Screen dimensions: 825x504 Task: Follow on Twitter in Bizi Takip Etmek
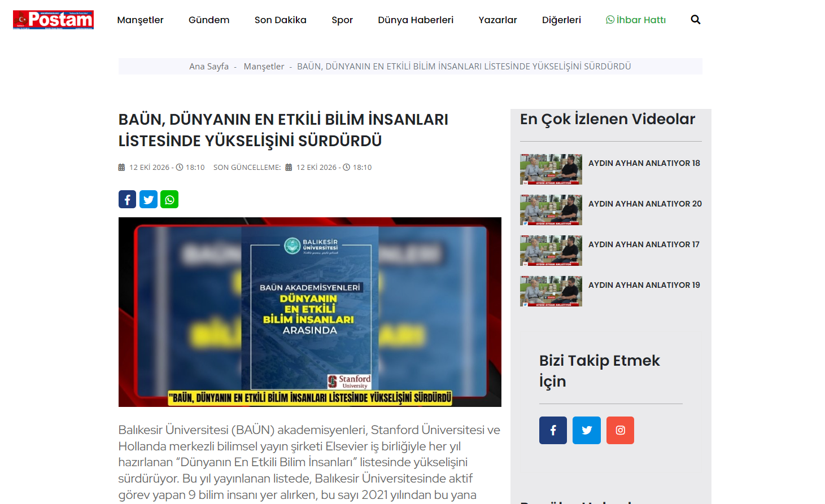[x=587, y=430]
